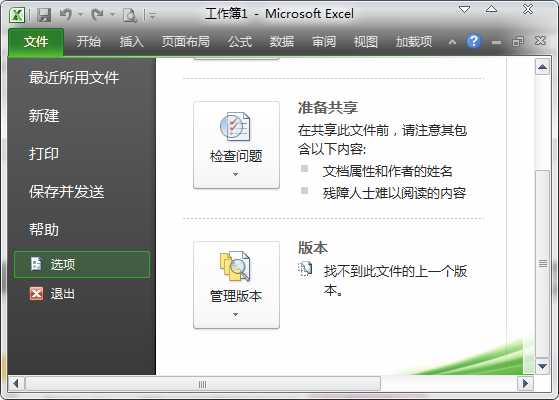Open the Redo history dropdown arrow
Image resolution: width=559 pixels, height=400 pixels.
point(112,15)
